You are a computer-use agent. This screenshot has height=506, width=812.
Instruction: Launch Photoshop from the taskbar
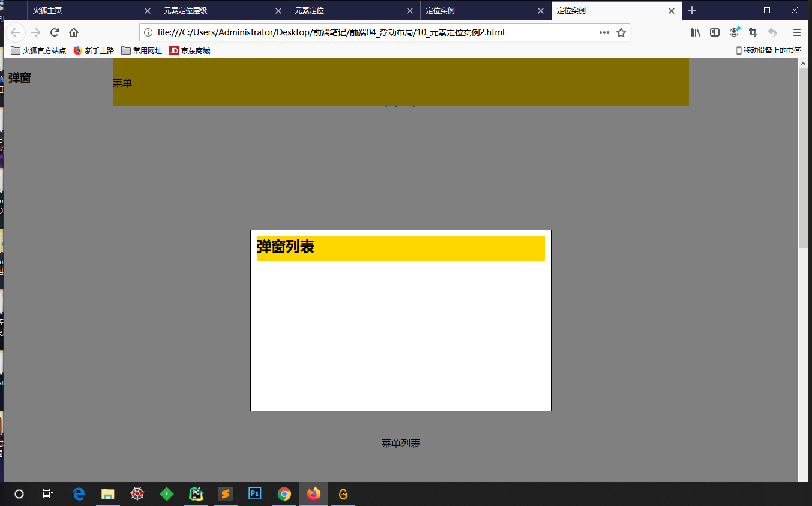point(254,494)
